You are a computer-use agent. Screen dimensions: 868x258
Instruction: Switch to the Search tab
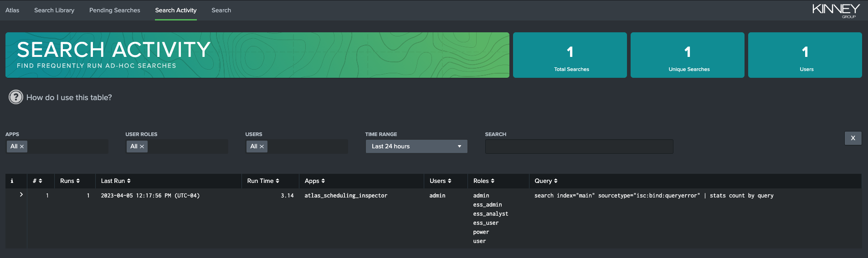[221, 10]
